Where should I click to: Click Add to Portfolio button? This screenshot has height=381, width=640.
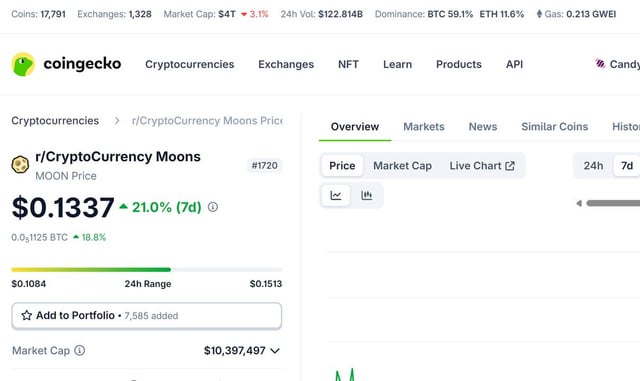pos(147,316)
